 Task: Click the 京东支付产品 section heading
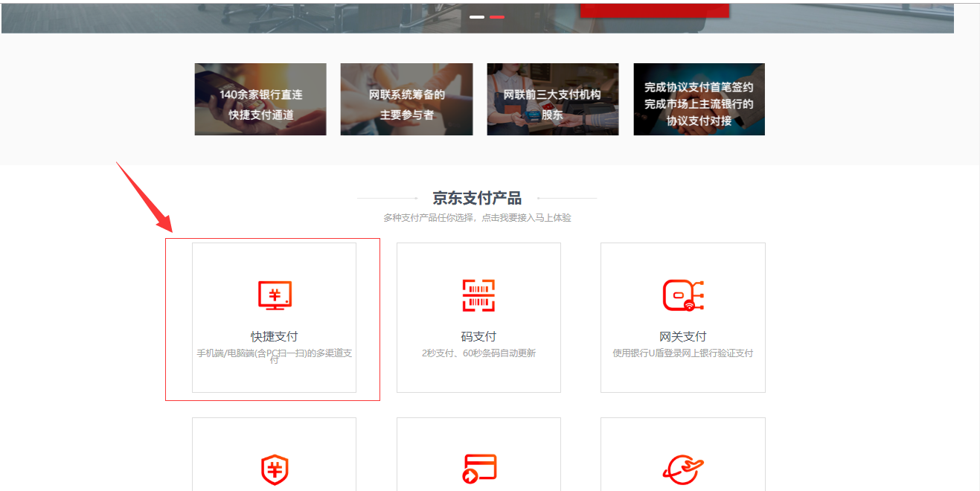coord(477,199)
